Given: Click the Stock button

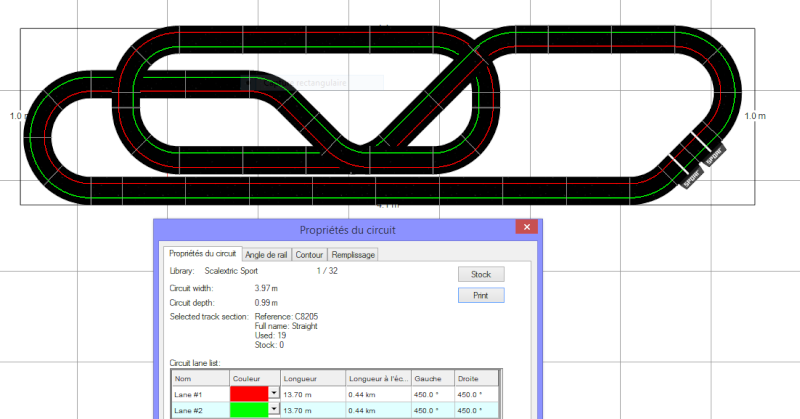Looking at the screenshot, I should (x=480, y=274).
